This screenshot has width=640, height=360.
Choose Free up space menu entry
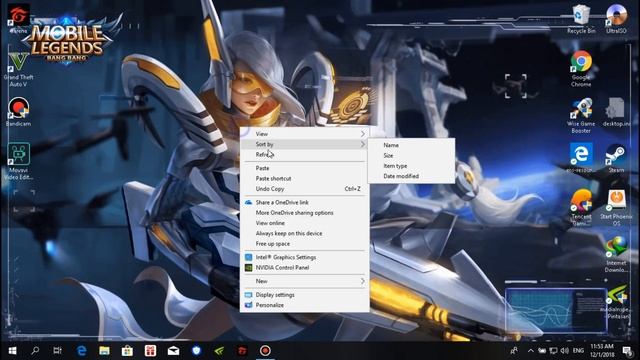304,244
